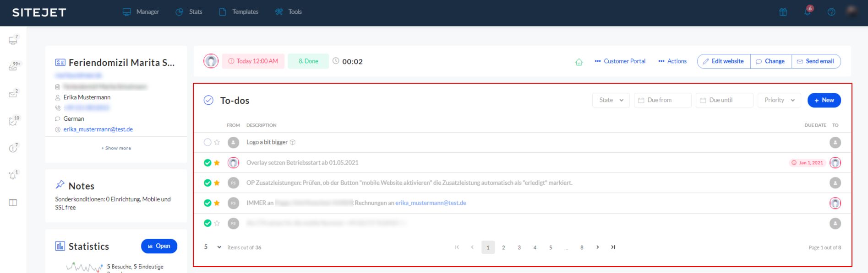Expand the items per page dropdown
Viewport: 868px width, 273px height.
click(x=213, y=247)
